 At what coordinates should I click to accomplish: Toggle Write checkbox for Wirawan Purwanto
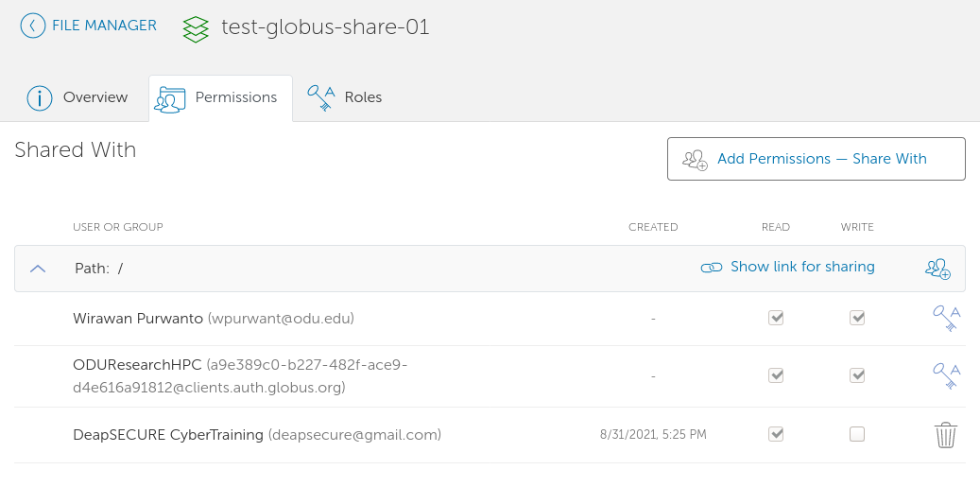[x=857, y=318]
